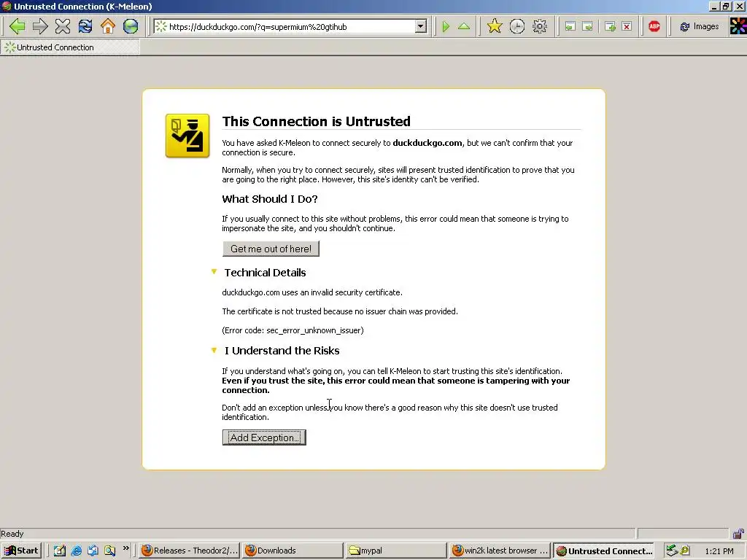Click the globe search icon in toolbar
The height and width of the screenshot is (560, 747).
click(131, 26)
